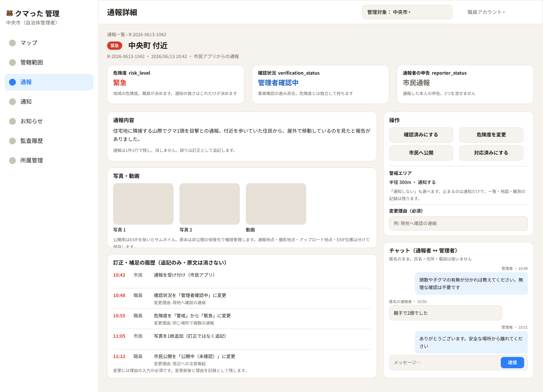
Task: Click the 10:55 危険度 change entry
Action: click(x=242, y=319)
